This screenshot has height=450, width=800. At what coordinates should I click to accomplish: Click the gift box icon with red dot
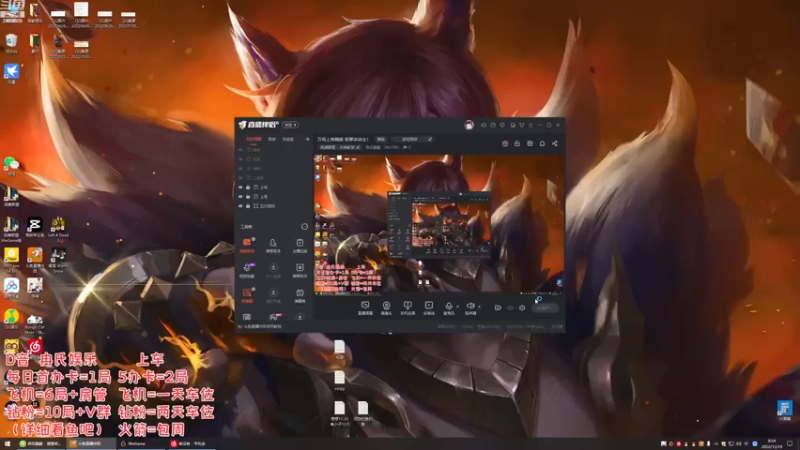[x=505, y=143]
